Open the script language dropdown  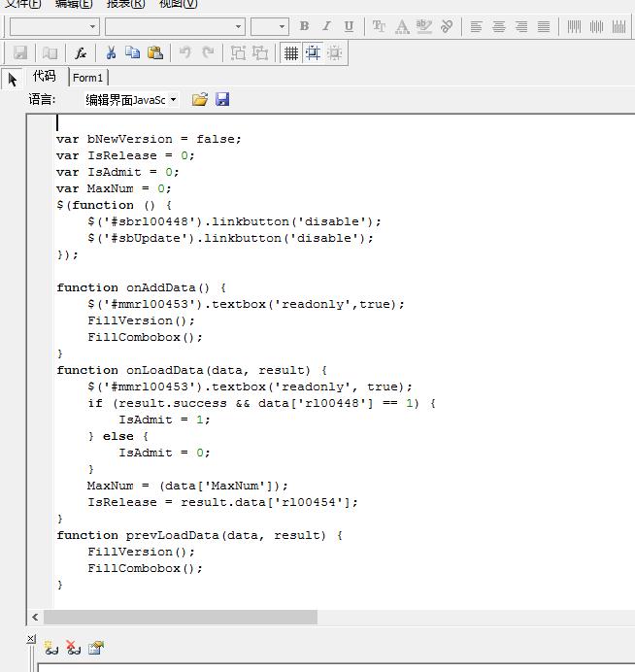173,99
